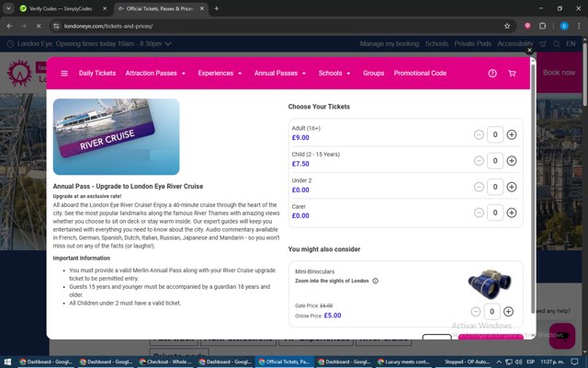This screenshot has height=368, width=588.
Task: Open the pink chat help bubble
Action: (562, 336)
